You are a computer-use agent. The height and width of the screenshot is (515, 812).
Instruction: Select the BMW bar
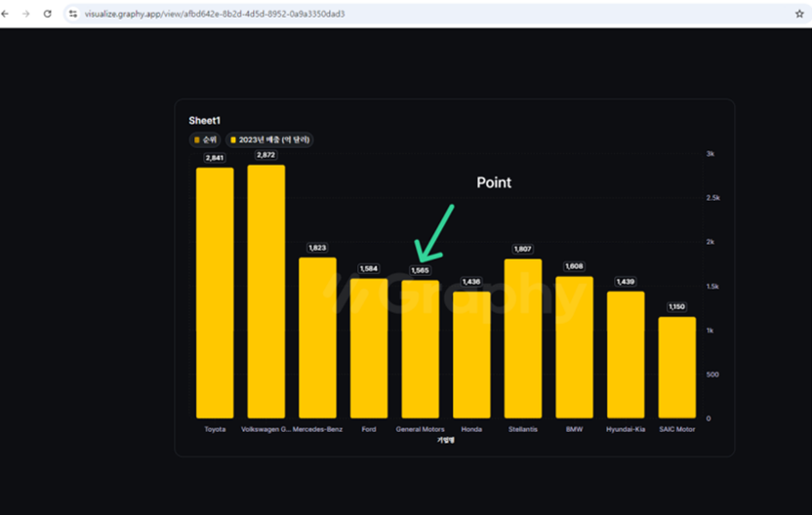tap(574, 347)
